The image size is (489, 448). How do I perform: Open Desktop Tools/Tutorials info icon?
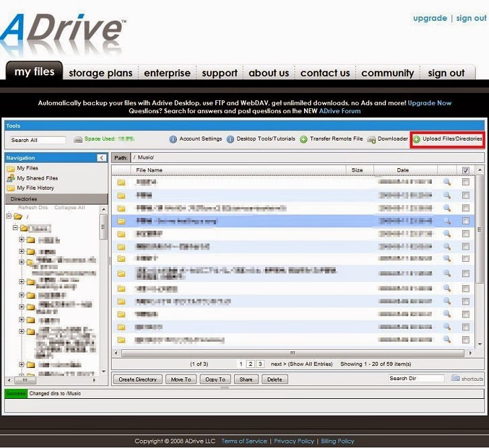click(230, 139)
